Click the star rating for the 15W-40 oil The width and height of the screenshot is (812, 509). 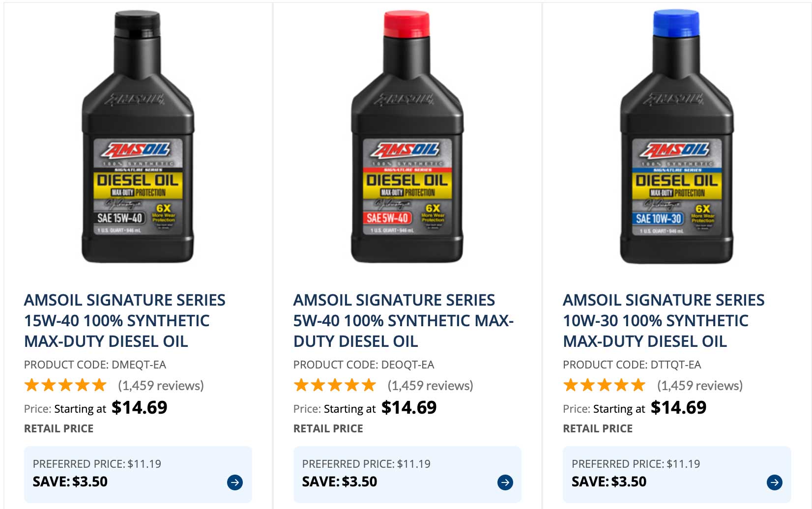[x=65, y=385]
